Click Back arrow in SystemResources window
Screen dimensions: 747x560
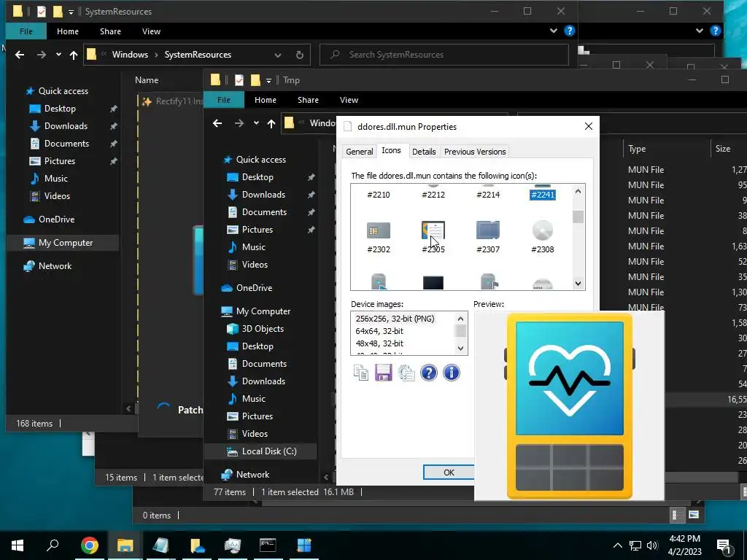coord(20,55)
